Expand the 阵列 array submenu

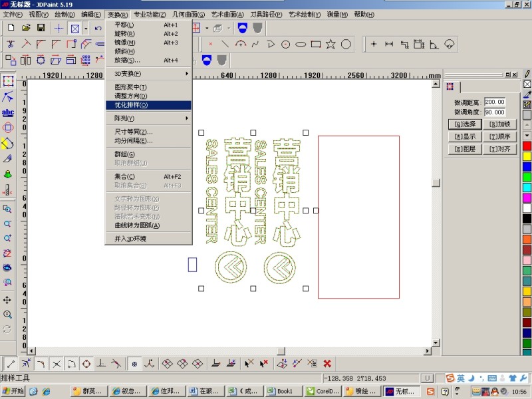148,118
